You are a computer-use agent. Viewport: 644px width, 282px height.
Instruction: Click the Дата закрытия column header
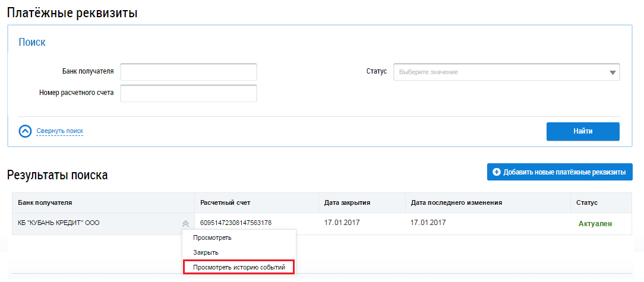click(347, 203)
